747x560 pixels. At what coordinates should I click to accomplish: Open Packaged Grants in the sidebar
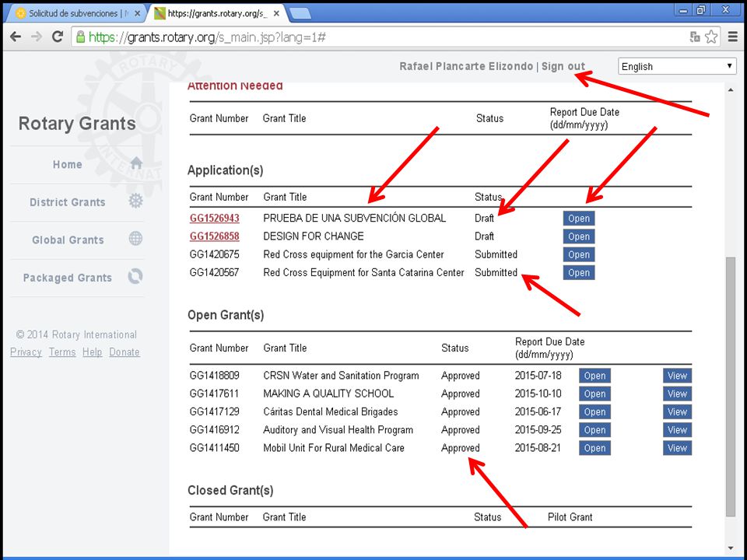tap(67, 278)
